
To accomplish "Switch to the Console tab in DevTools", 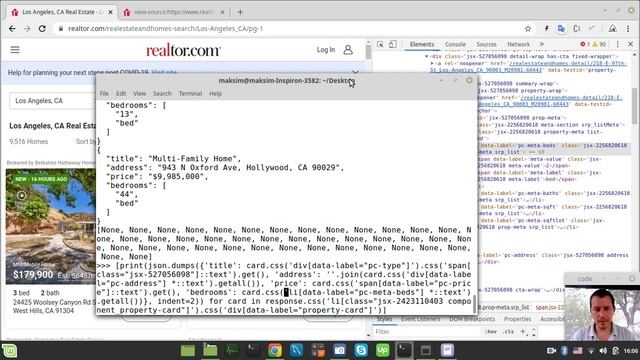I will [x=455, y=44].
